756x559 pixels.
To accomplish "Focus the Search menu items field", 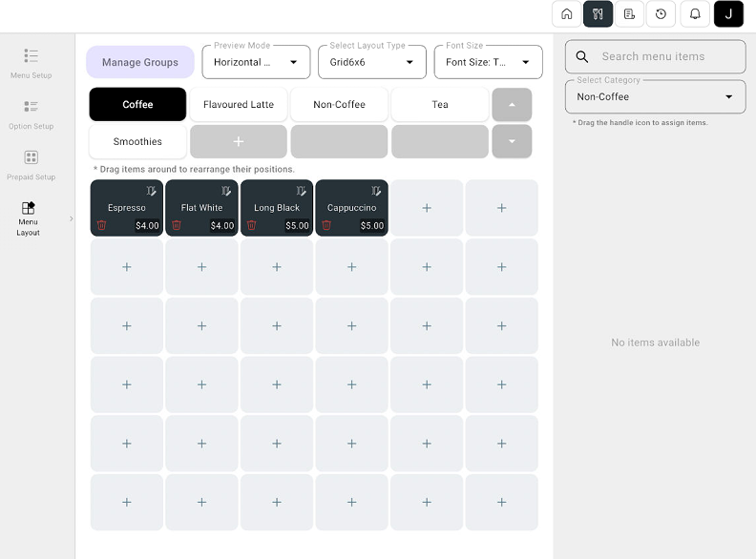I will click(x=655, y=56).
